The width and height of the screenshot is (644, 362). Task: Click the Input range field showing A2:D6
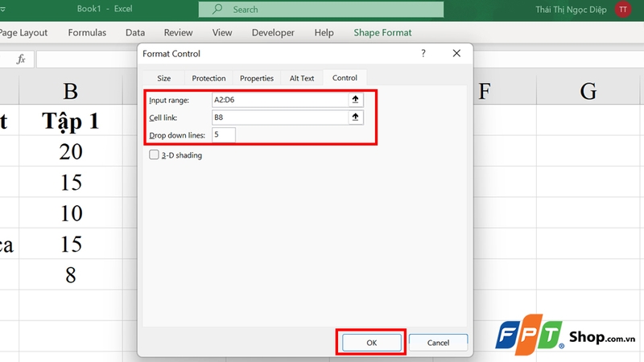click(x=280, y=100)
